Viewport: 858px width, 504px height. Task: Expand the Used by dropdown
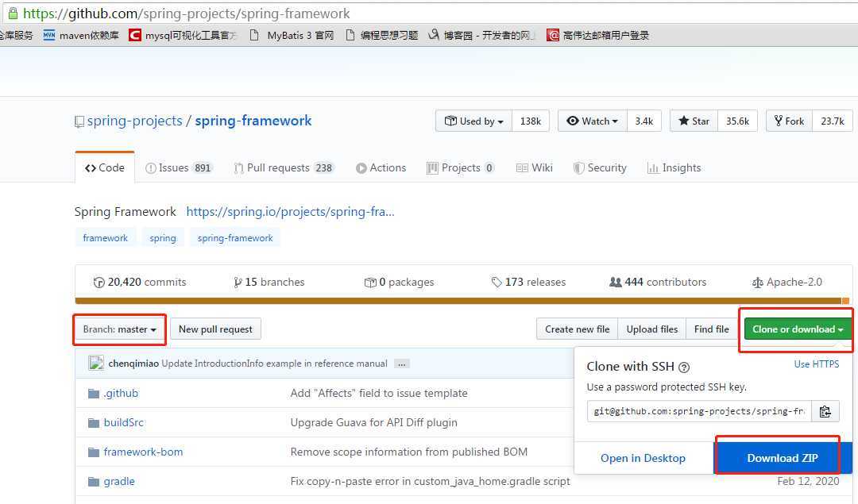click(473, 121)
